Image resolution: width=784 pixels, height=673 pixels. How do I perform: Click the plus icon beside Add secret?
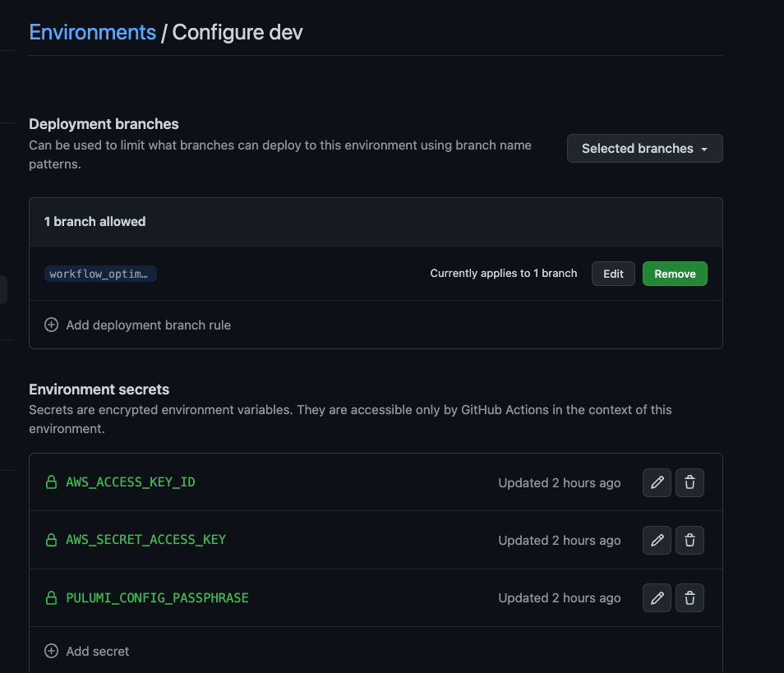coord(51,651)
